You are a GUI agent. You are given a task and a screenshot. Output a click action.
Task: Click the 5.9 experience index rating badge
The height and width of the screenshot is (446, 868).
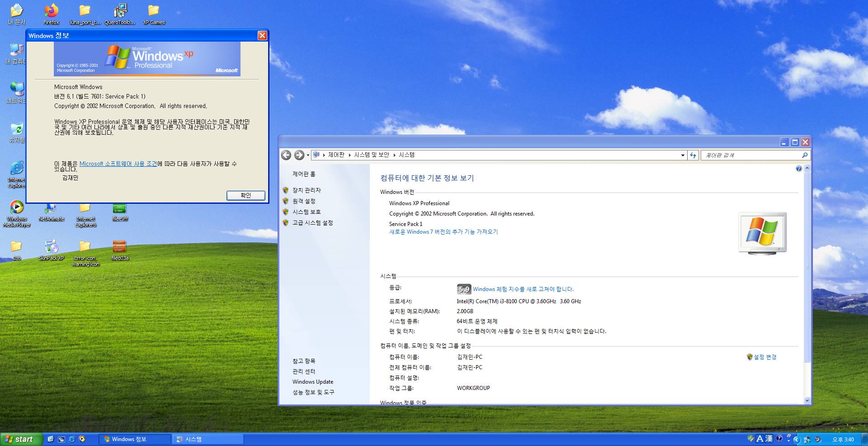point(464,289)
